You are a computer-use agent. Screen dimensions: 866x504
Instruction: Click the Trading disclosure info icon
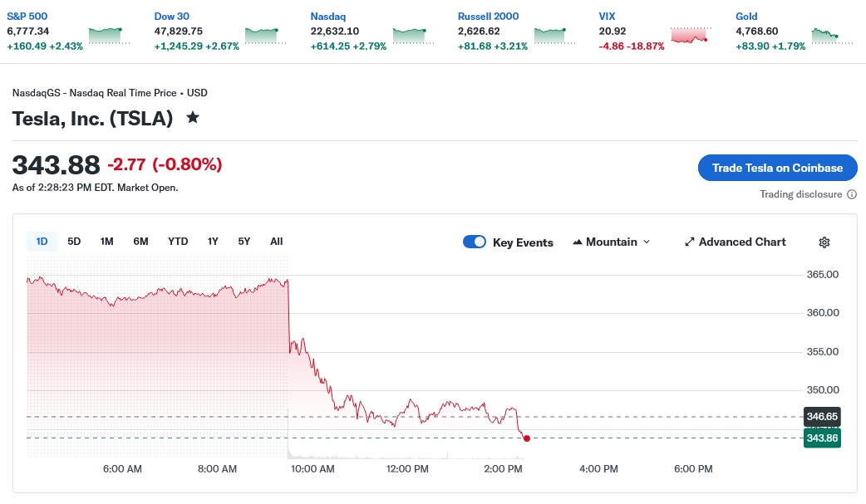(852, 194)
